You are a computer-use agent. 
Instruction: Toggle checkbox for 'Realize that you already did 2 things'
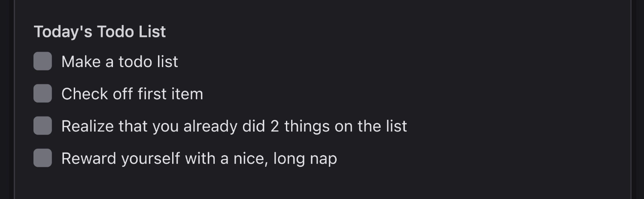[x=43, y=126]
